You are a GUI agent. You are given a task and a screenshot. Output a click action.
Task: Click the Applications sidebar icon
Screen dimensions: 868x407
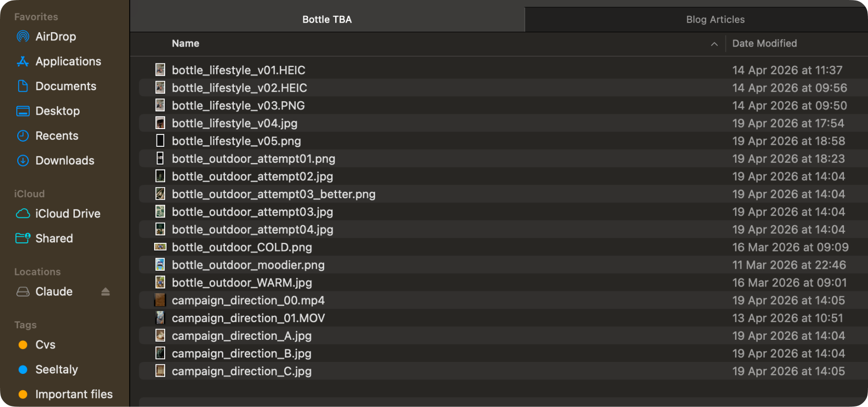point(23,61)
